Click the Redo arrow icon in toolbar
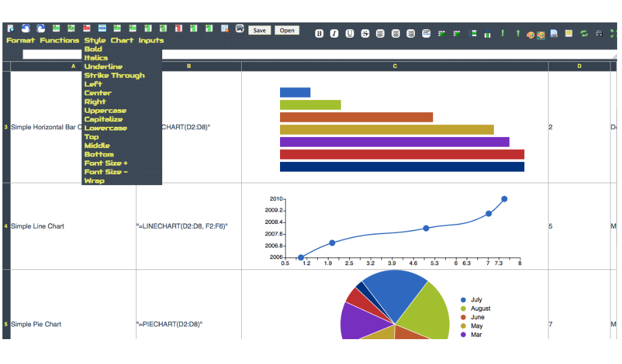 pos(41,29)
